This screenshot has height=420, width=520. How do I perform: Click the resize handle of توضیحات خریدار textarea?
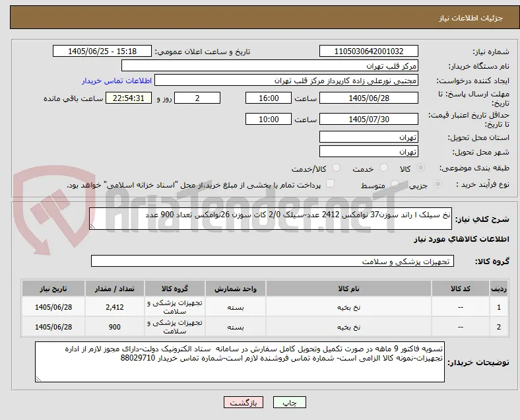point(38,379)
